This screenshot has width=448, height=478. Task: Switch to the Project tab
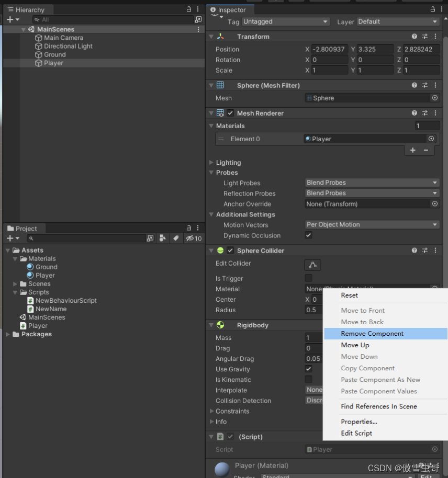pos(25,229)
